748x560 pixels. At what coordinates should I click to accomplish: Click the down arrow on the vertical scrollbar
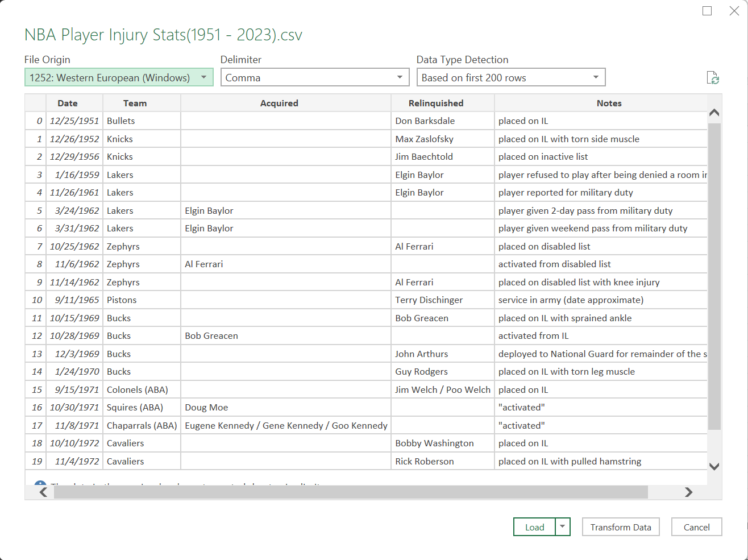[714, 466]
